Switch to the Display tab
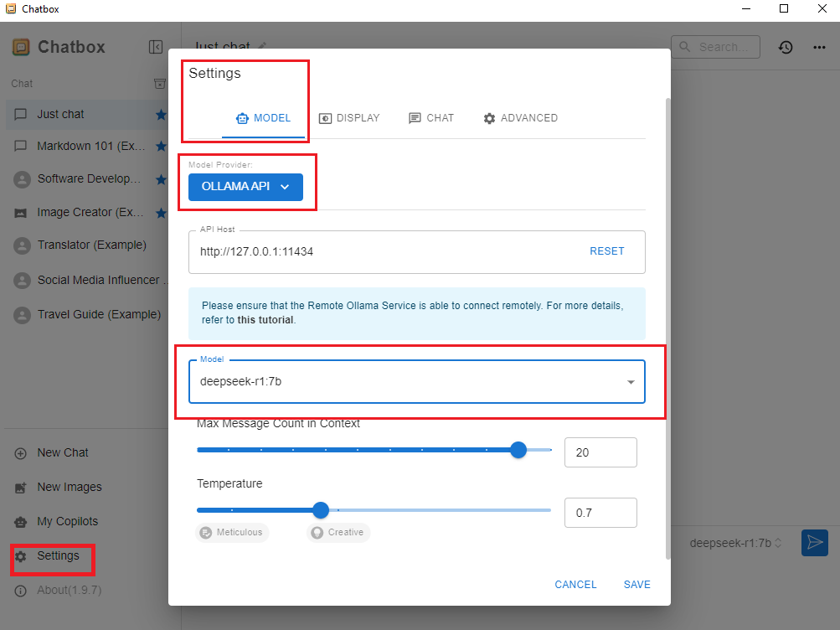Image resolution: width=840 pixels, height=630 pixels. pos(349,118)
